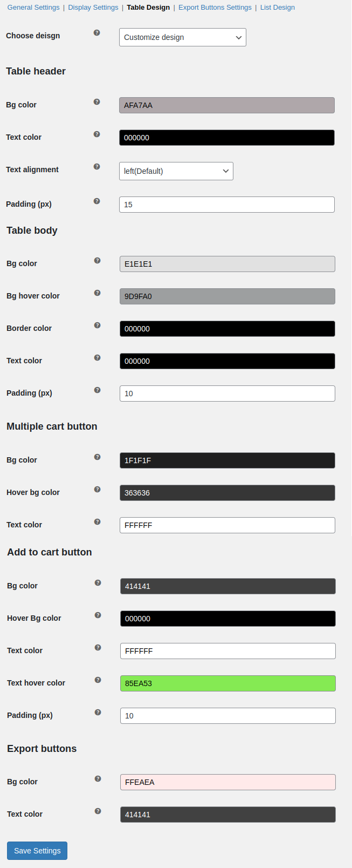This screenshot has width=352, height=868.
Task: Expand the left(Default) alignment selector
Action: (x=176, y=171)
